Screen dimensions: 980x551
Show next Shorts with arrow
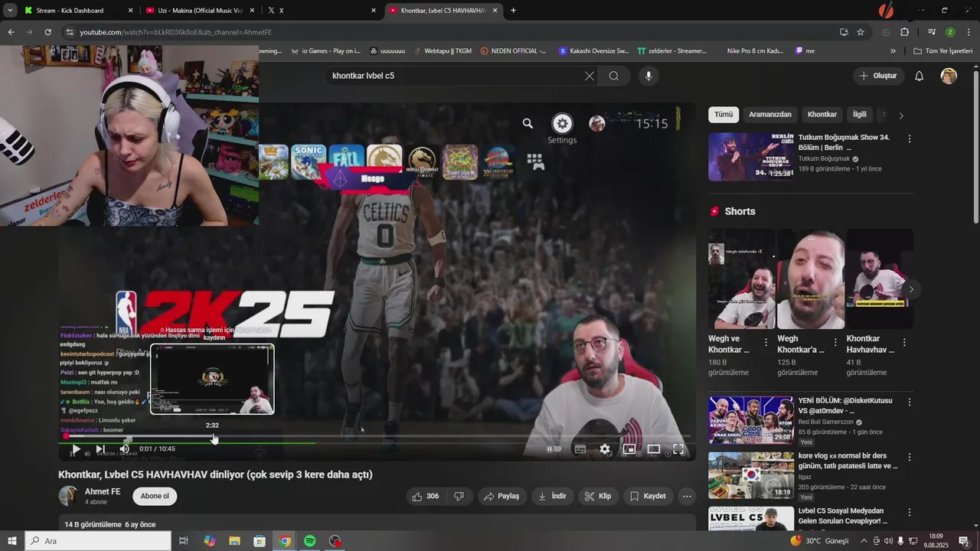[x=910, y=289]
